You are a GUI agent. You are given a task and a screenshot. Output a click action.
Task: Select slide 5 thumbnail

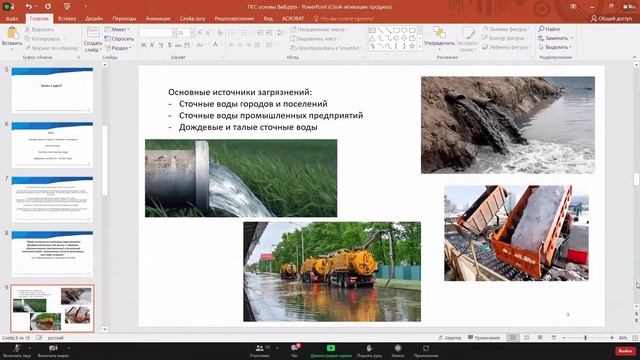(52, 90)
